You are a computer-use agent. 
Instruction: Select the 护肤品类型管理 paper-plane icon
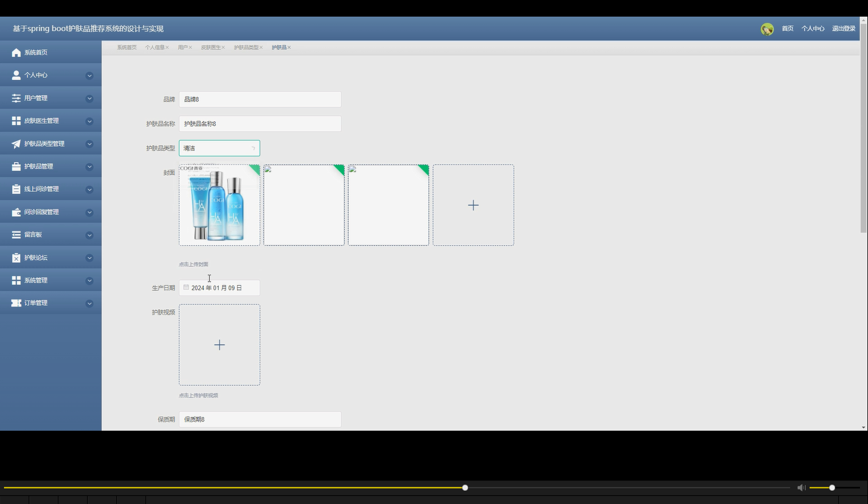tap(15, 143)
